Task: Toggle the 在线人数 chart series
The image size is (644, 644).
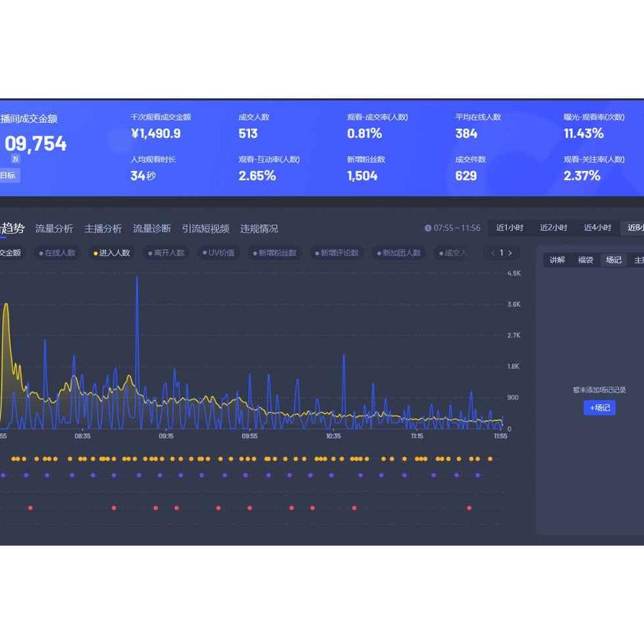Action: (x=57, y=253)
